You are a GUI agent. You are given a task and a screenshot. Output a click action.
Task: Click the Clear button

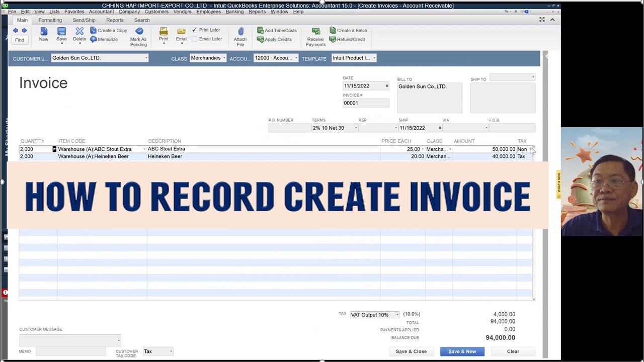[513, 351]
